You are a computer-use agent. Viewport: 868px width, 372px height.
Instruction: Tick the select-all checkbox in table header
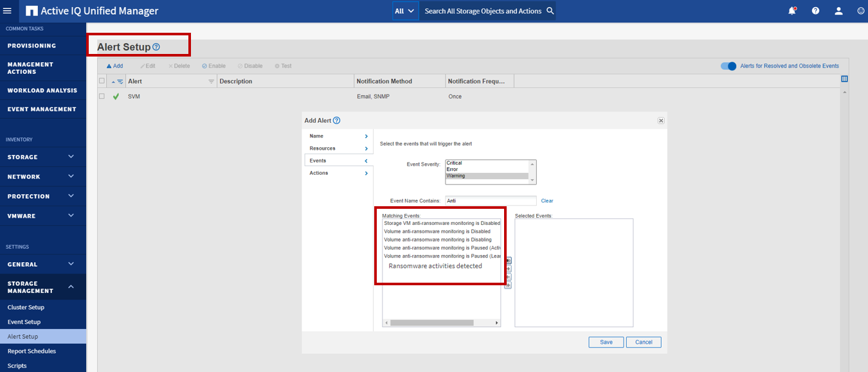click(x=102, y=81)
